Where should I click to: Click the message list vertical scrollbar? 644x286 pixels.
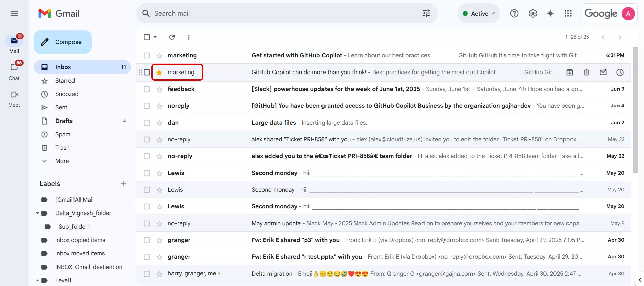635,110
